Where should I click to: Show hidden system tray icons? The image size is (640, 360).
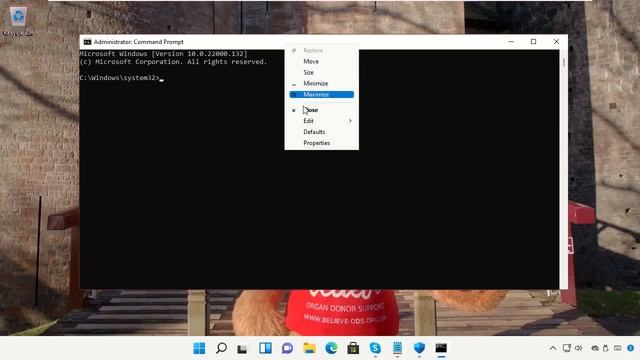point(553,348)
